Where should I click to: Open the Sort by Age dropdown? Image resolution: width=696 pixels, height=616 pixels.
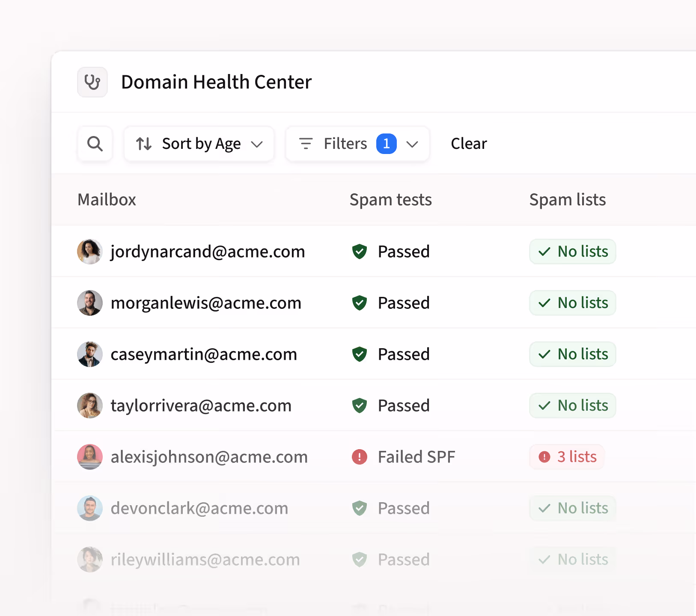tap(199, 144)
